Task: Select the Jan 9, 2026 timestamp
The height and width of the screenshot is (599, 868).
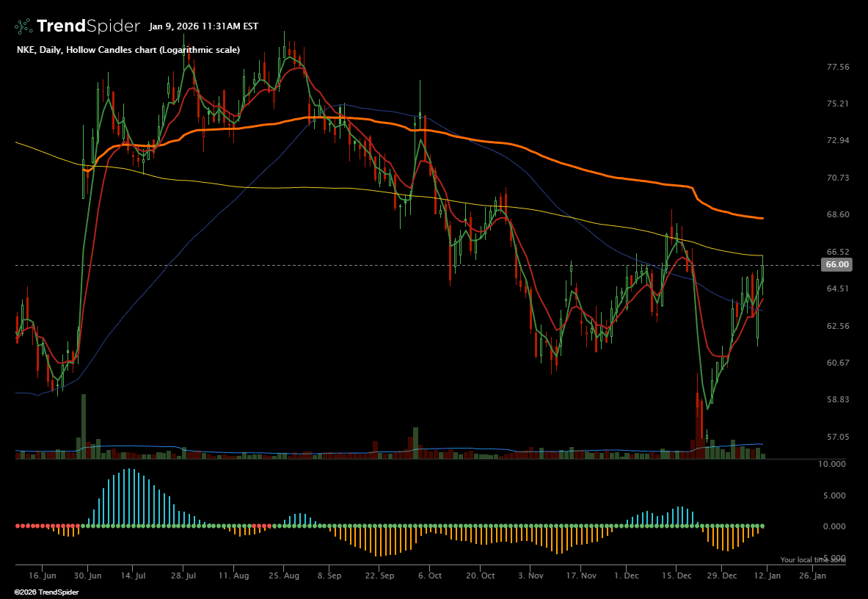Action: pyautogui.click(x=203, y=26)
